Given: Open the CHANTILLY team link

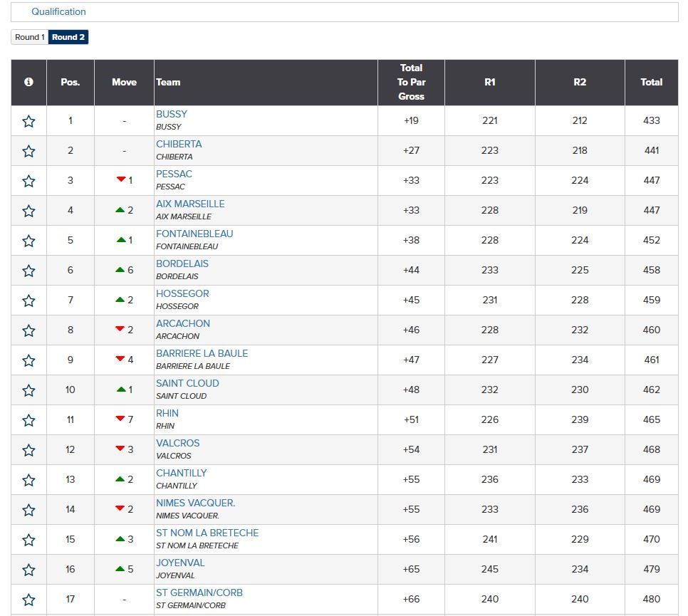Looking at the screenshot, I should [182, 473].
